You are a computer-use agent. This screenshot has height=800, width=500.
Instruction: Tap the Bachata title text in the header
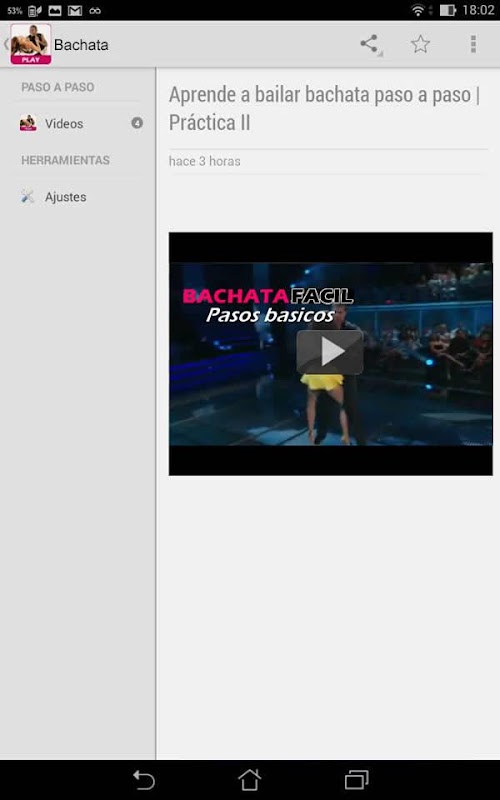[81, 45]
